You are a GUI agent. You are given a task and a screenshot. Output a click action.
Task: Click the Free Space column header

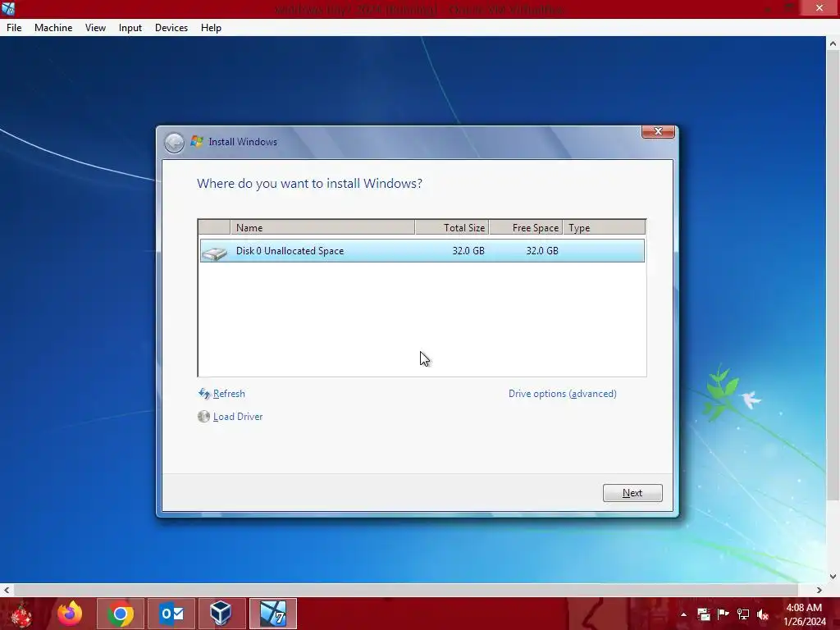click(526, 228)
